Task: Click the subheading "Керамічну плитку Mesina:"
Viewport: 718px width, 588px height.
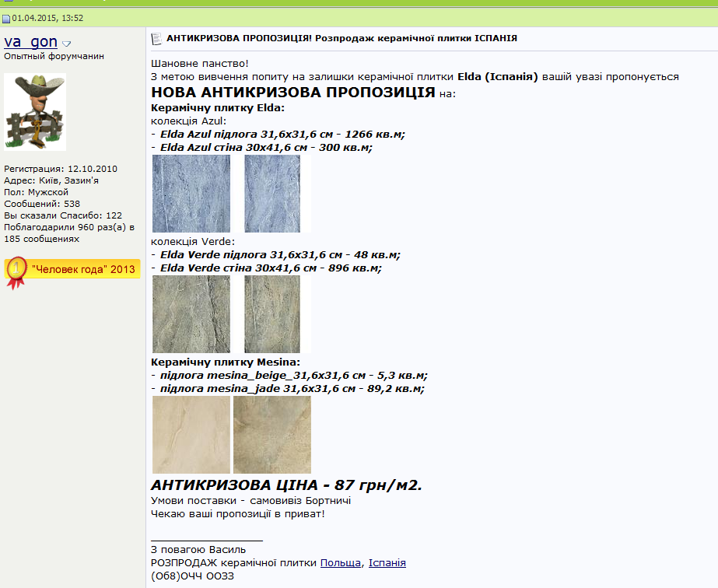Action: (x=226, y=362)
